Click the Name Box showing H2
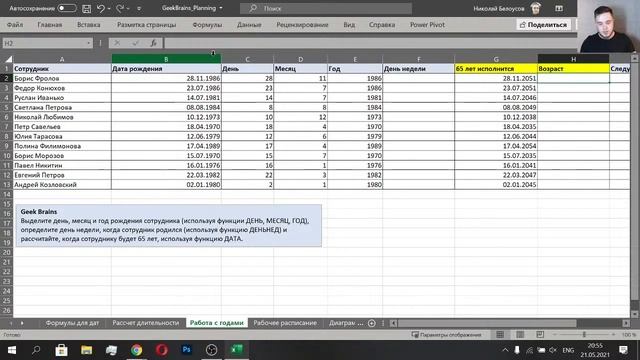640x360 pixels. coord(43,43)
